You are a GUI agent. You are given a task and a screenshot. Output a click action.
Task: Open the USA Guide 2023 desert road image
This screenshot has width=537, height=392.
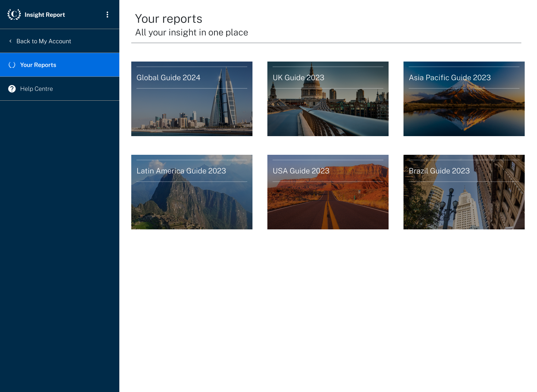pos(328,205)
